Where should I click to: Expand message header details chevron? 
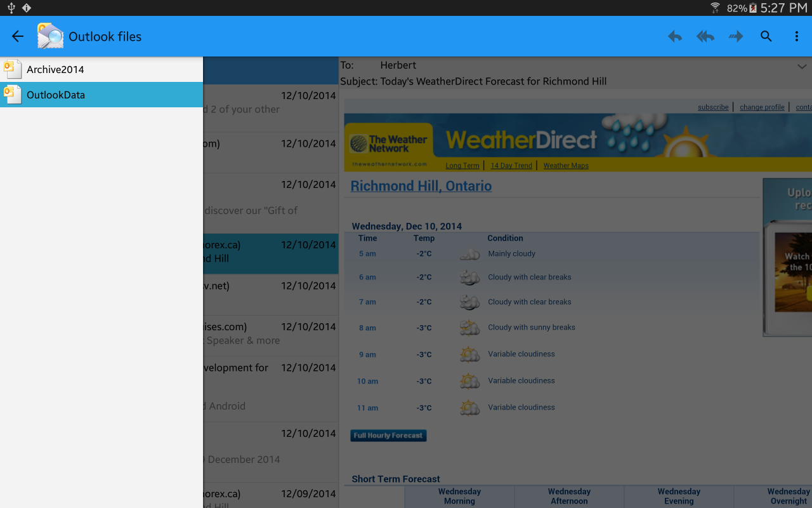802,66
